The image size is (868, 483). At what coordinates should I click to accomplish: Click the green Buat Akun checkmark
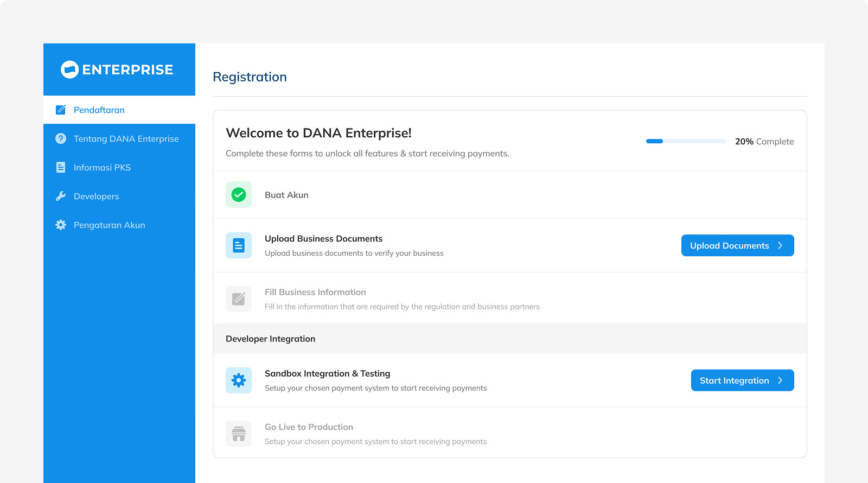pyautogui.click(x=239, y=195)
